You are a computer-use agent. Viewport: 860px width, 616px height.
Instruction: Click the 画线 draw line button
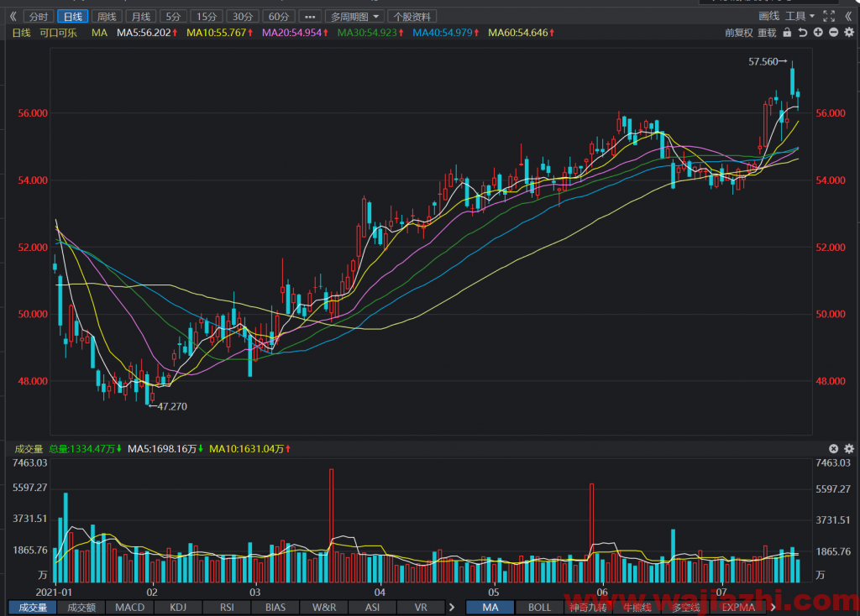768,17
